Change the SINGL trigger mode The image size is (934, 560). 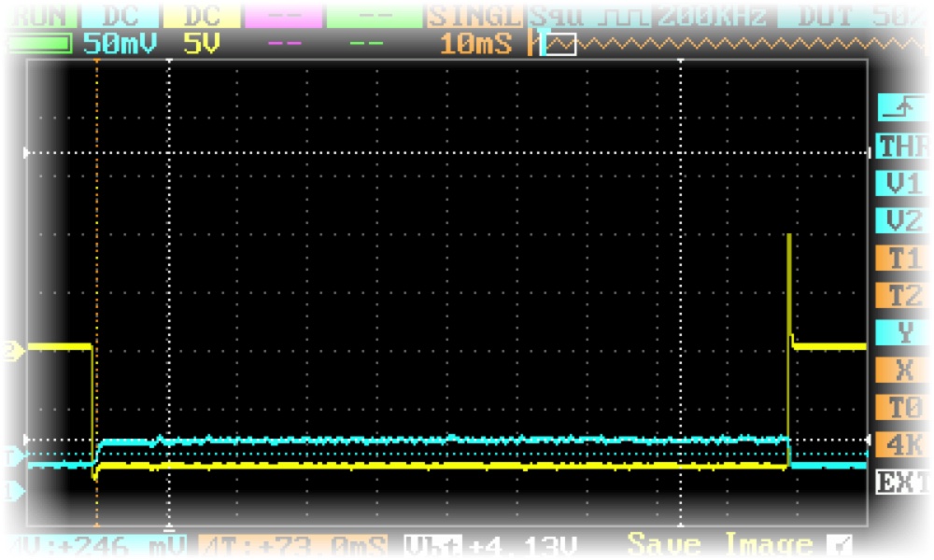tap(474, 16)
